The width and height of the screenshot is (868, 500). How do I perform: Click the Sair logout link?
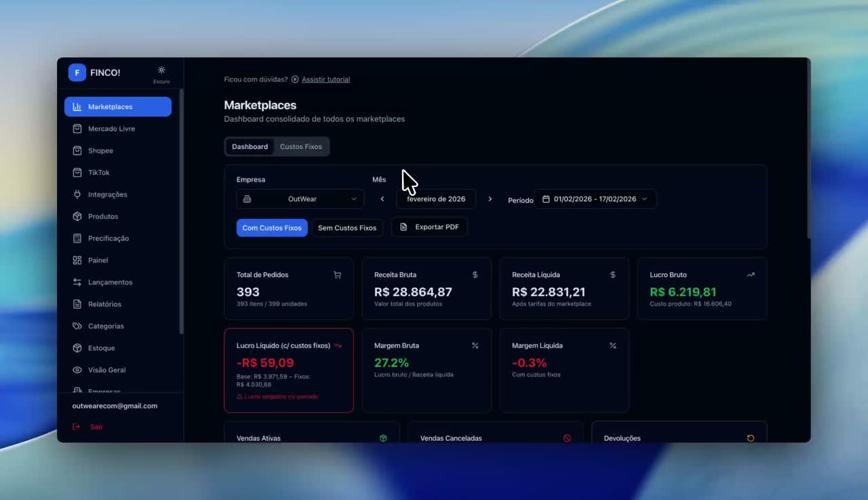pos(96,427)
